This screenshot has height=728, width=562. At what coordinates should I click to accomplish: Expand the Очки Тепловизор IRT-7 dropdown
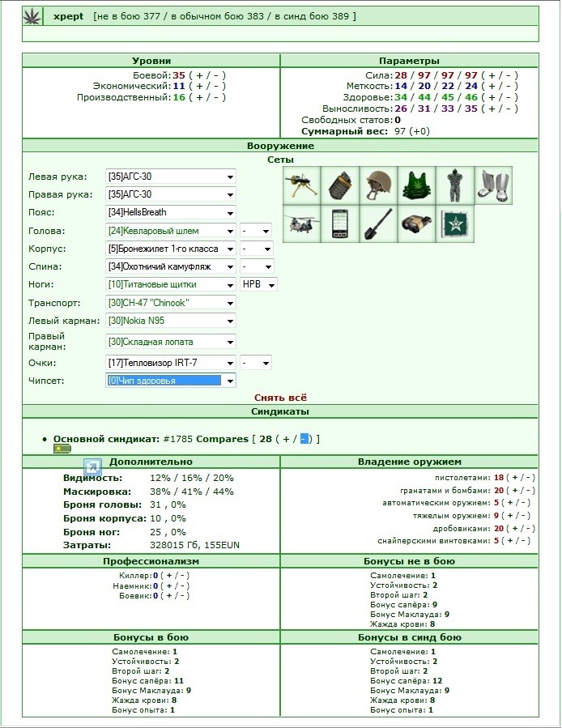pos(170,363)
